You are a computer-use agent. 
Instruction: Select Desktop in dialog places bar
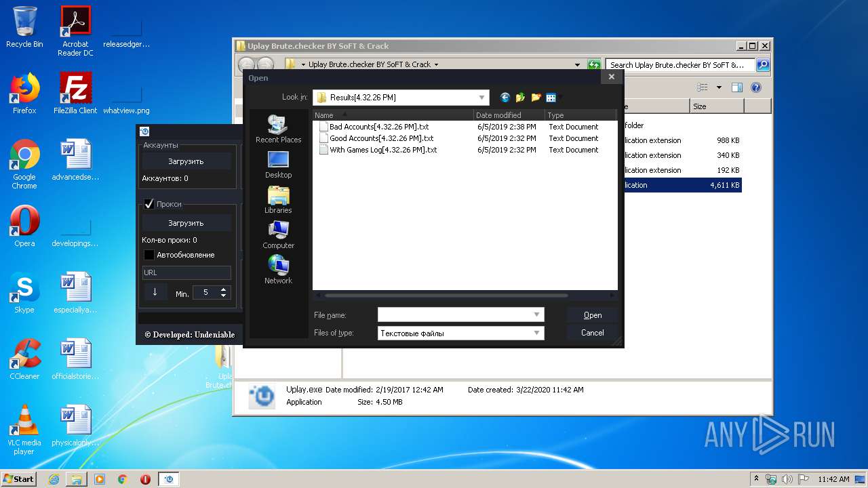click(x=278, y=165)
